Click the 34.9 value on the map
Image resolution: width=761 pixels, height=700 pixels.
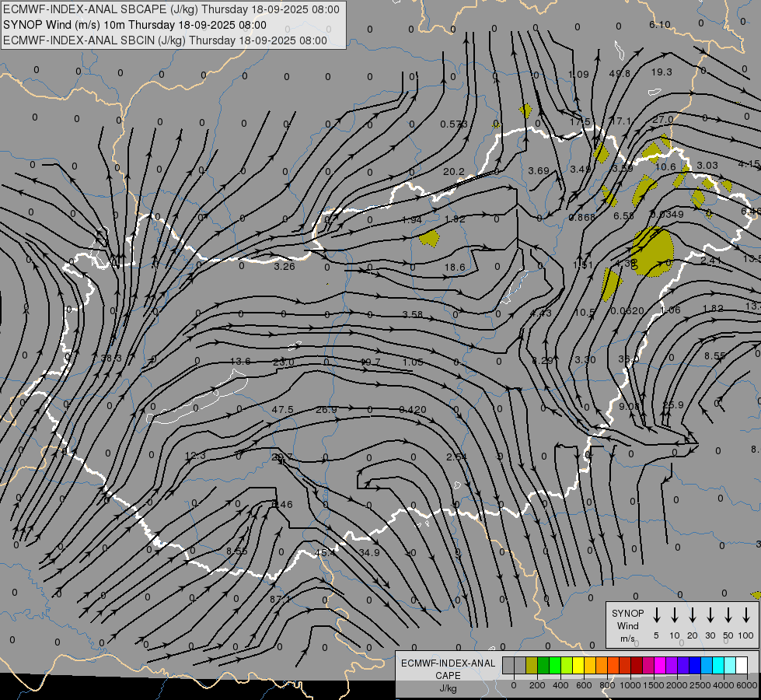pyautogui.click(x=369, y=552)
